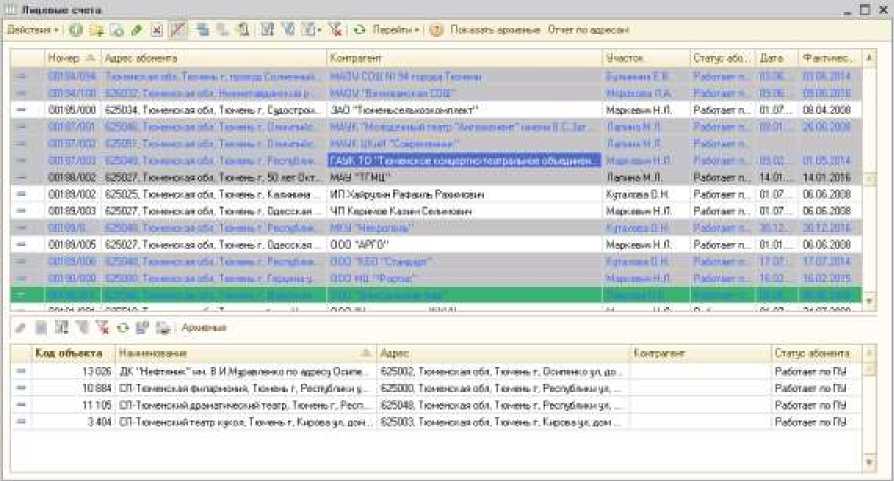Click the pencil Edit icon in lower panel toolbar
This screenshot has height=481, width=894.
[21, 327]
